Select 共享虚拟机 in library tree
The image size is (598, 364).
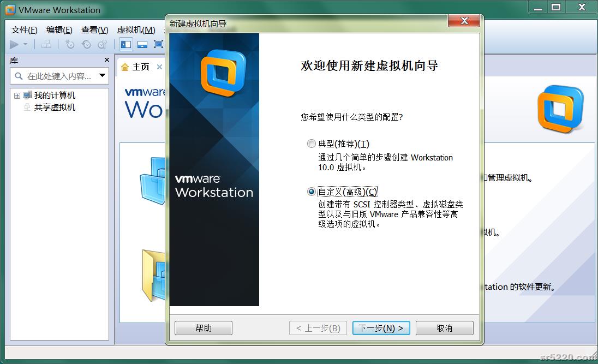[x=55, y=107]
